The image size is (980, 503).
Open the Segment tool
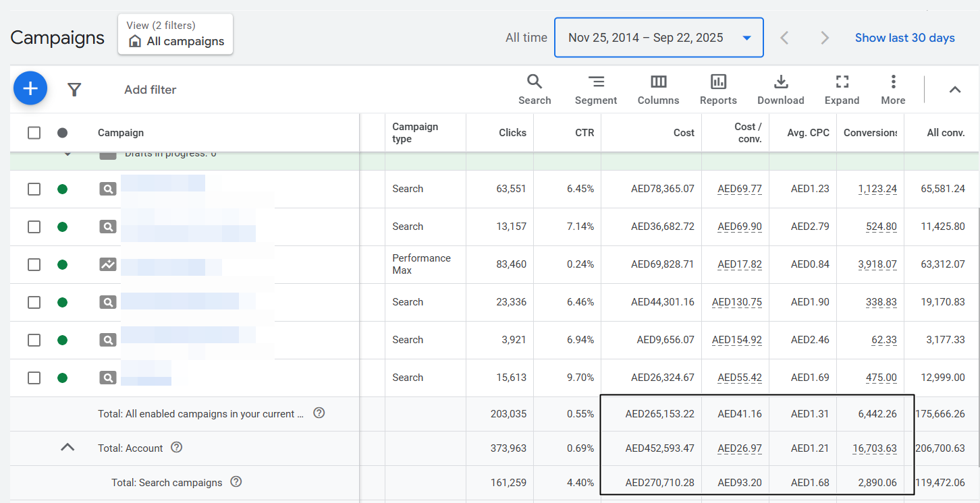pyautogui.click(x=595, y=90)
